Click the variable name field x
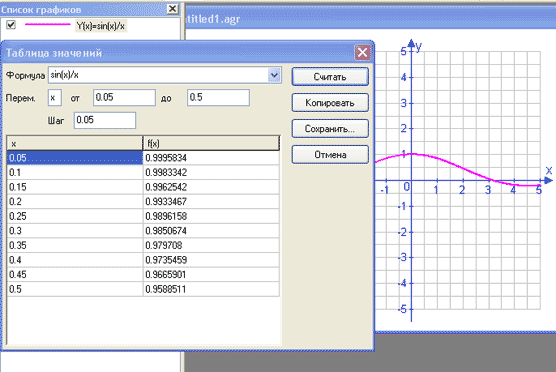Image resolution: width=556 pixels, height=372 pixels. (x=55, y=98)
